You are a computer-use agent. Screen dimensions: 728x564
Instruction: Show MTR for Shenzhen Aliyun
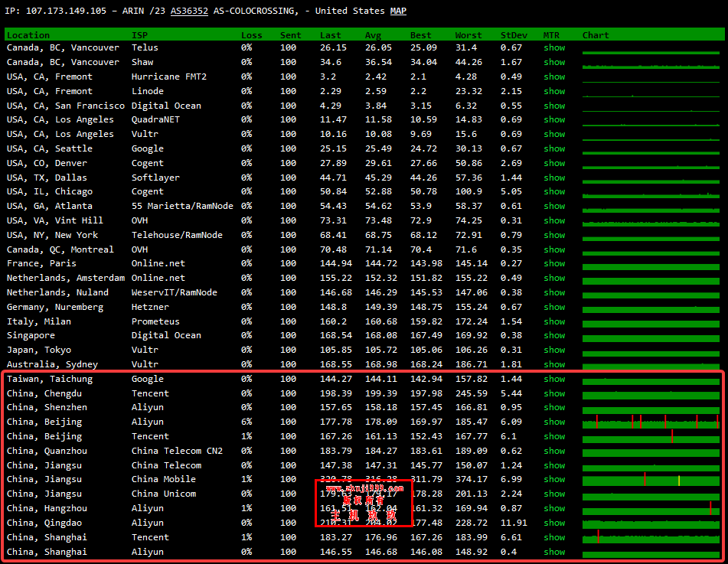(554, 408)
